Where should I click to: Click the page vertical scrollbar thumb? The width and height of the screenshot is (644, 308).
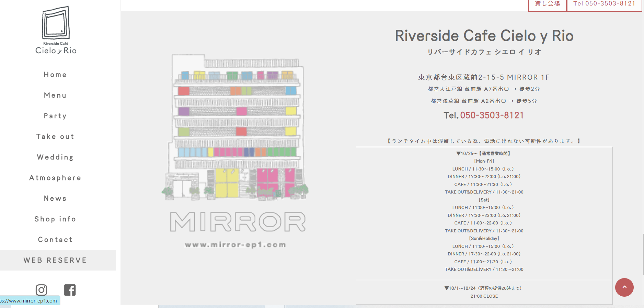coord(643,254)
